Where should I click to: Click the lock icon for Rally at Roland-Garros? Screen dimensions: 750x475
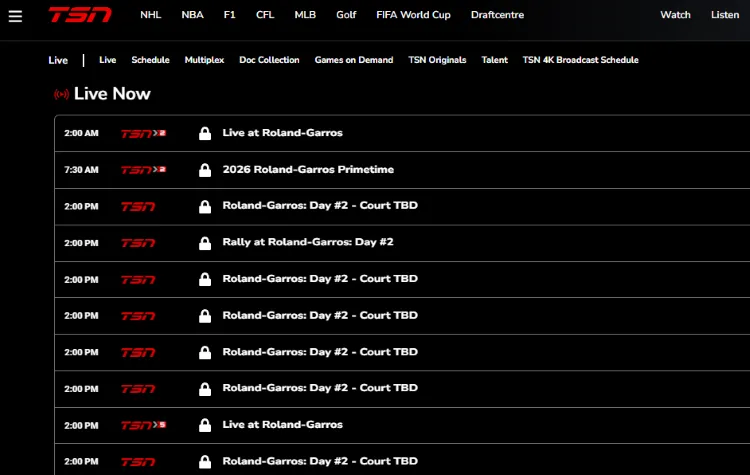click(x=205, y=243)
